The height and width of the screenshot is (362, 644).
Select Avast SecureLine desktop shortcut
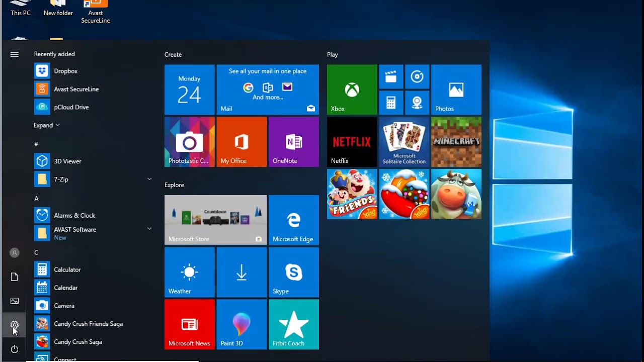click(x=96, y=12)
